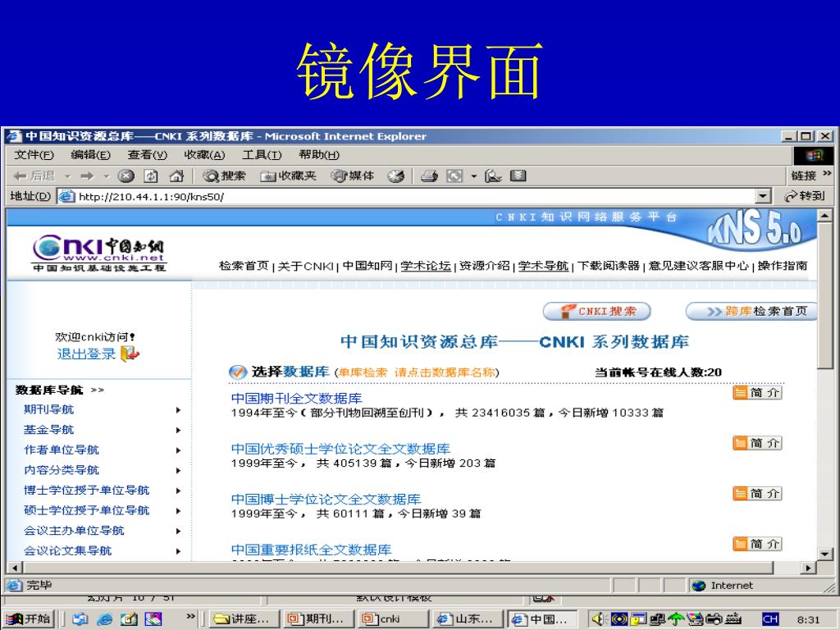Click the 开始 Start button
This screenshot has height=630, width=840.
tap(29, 619)
